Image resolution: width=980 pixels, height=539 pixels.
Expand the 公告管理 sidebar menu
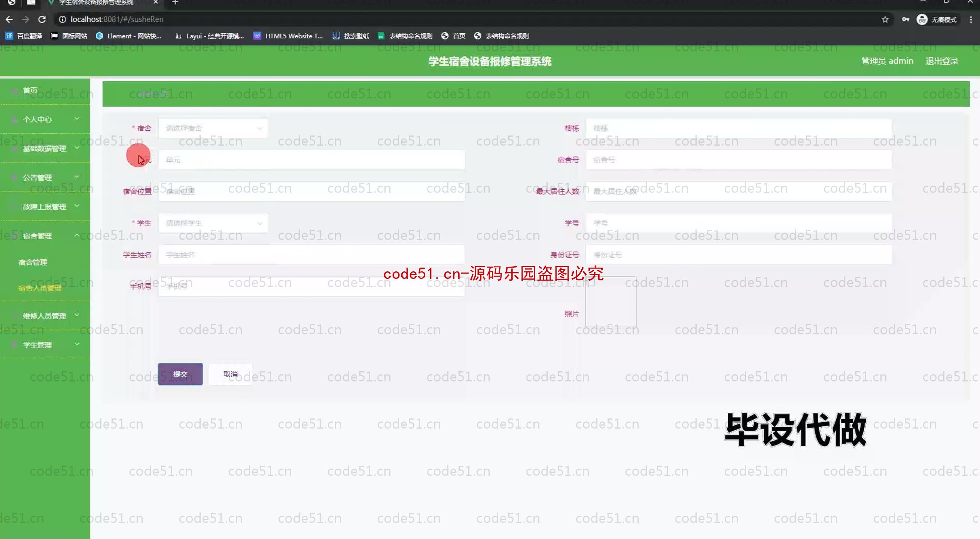[x=45, y=178]
